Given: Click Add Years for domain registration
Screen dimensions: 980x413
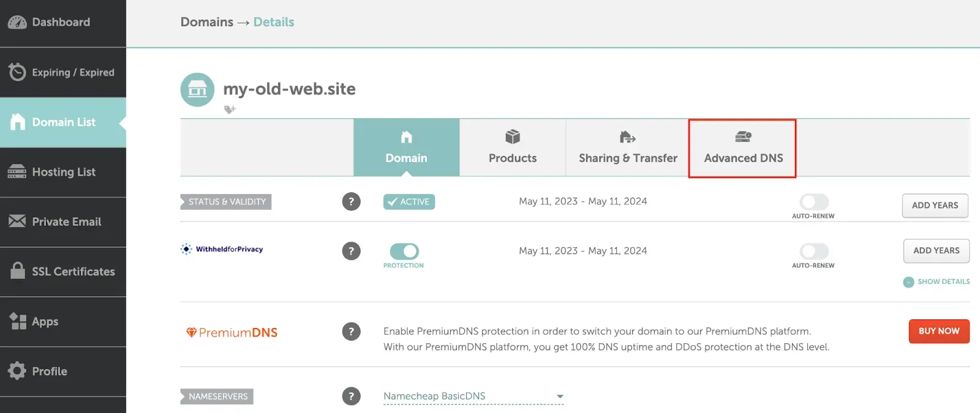Looking at the screenshot, I should (935, 206).
